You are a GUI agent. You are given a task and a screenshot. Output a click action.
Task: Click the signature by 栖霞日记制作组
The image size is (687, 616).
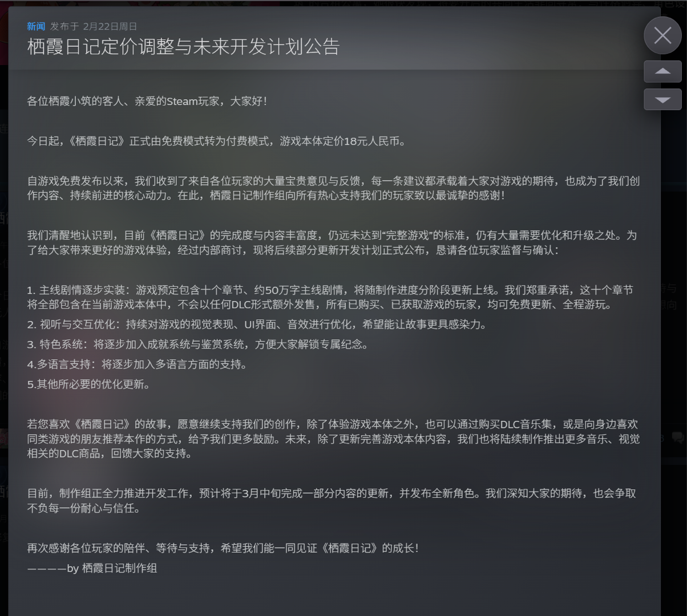coord(92,568)
